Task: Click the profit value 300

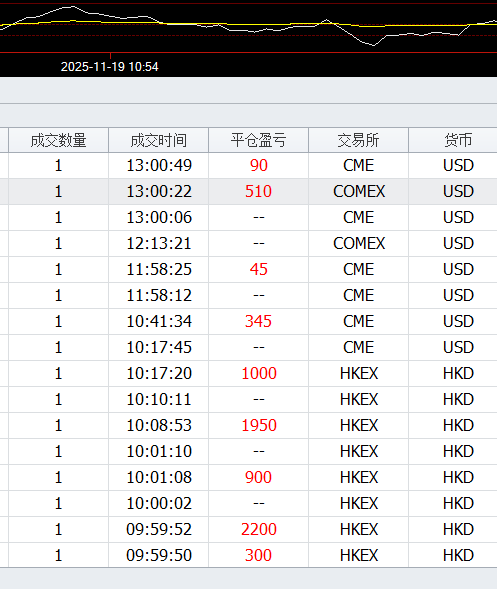Action: (258, 555)
